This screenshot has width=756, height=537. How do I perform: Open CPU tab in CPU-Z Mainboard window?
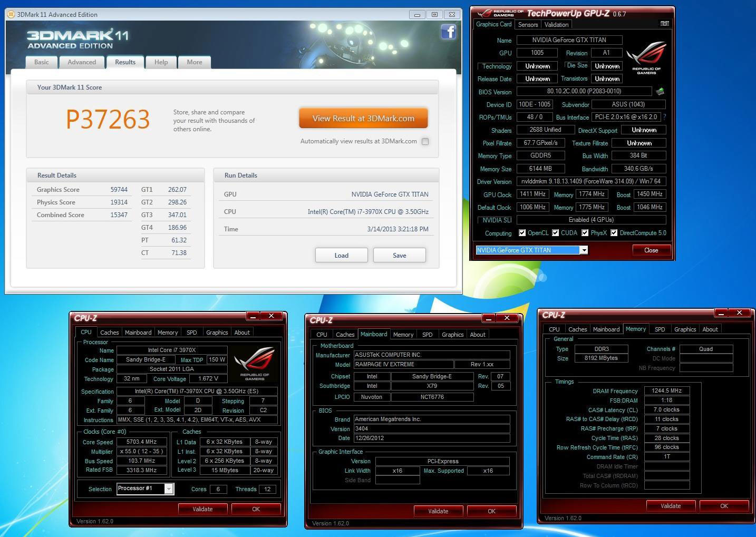pos(322,335)
